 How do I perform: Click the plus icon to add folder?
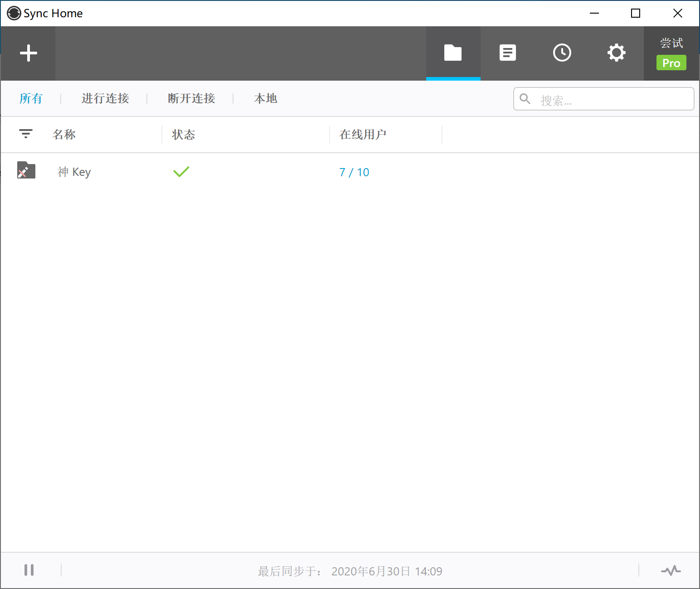click(28, 53)
